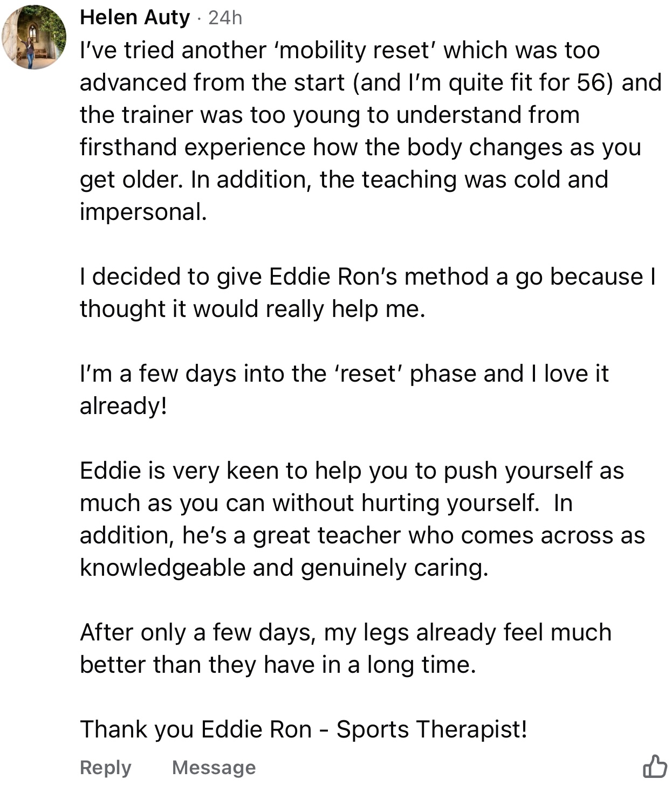The image size is (672, 786).
Task: Click the line "thought it would really help me."
Action: (253, 309)
